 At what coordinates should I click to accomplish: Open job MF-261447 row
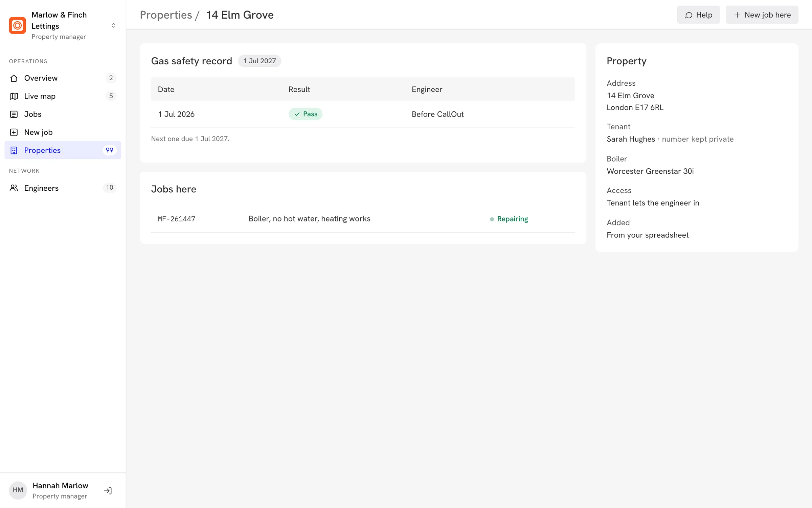pos(363,219)
